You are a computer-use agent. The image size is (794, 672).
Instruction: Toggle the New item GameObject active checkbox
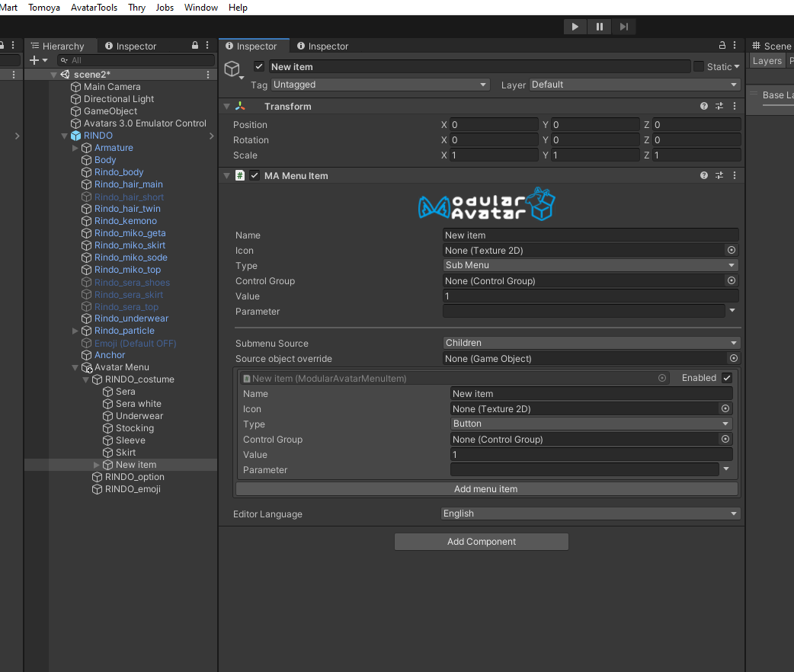[x=259, y=66]
